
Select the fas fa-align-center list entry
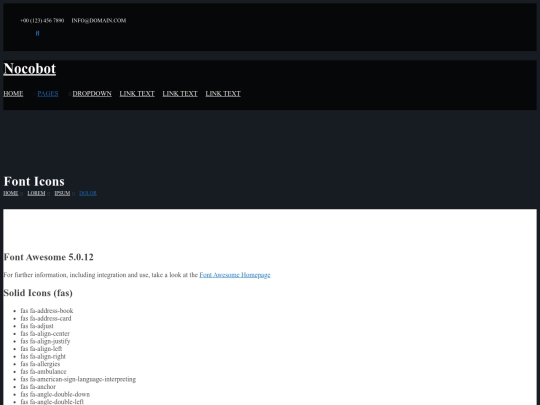pos(45,333)
